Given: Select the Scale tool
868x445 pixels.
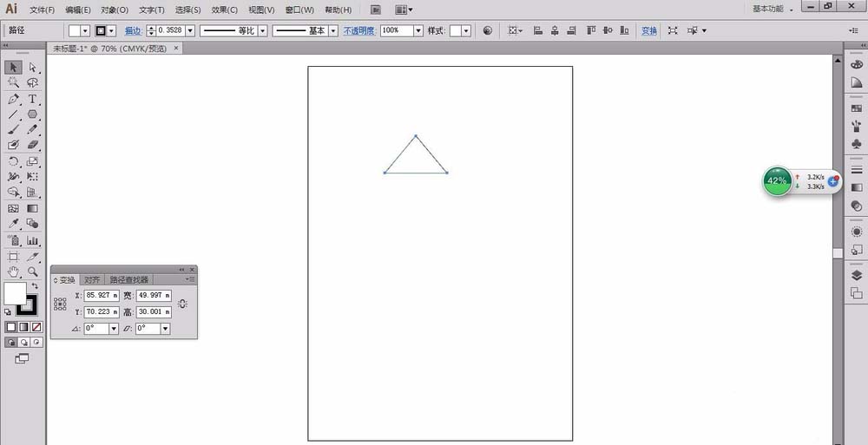Looking at the screenshot, I should 33,161.
